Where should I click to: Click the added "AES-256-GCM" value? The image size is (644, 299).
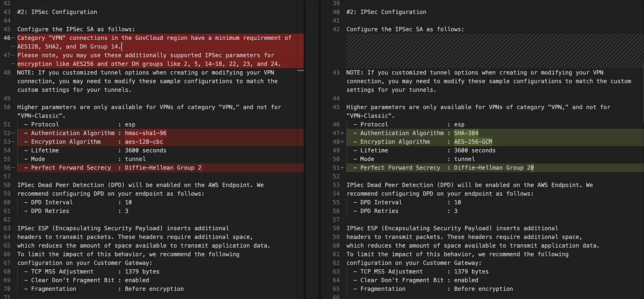(x=473, y=142)
